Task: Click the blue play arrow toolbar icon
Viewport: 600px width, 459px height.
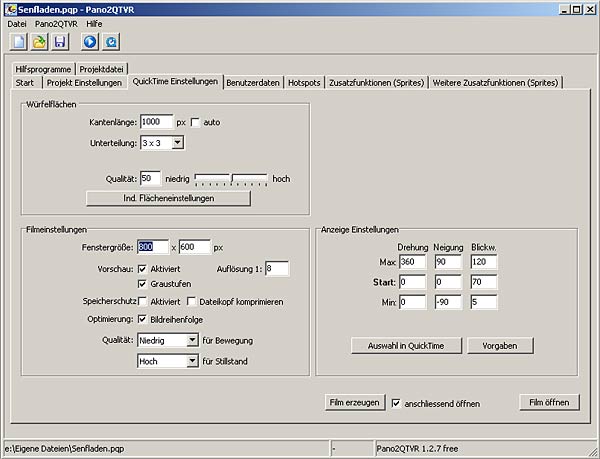Action: tap(90, 42)
